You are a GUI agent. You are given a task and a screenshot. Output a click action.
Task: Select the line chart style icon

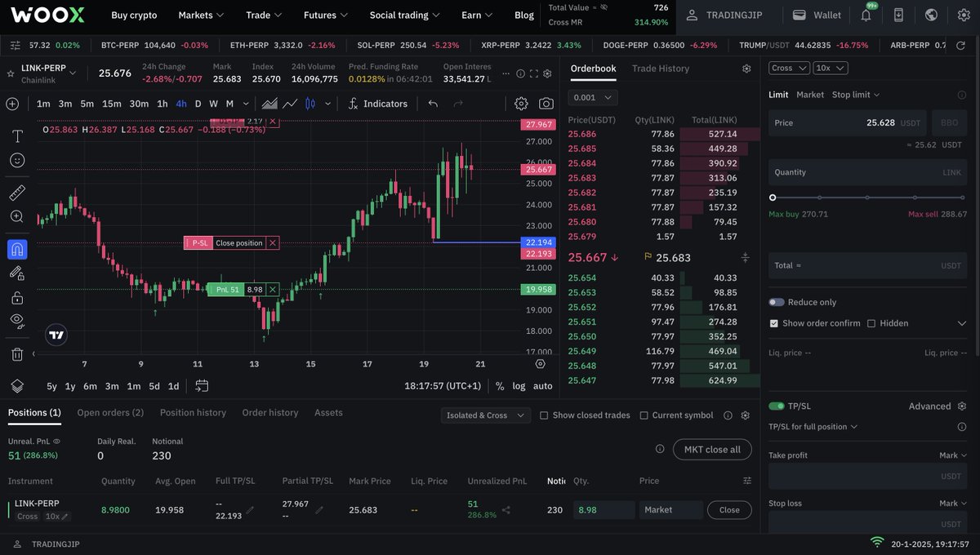(290, 104)
